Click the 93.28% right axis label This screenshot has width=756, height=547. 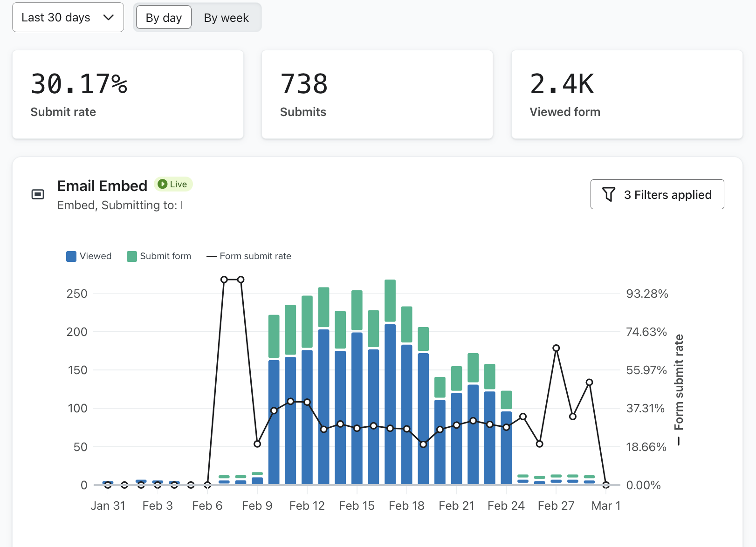[647, 294]
